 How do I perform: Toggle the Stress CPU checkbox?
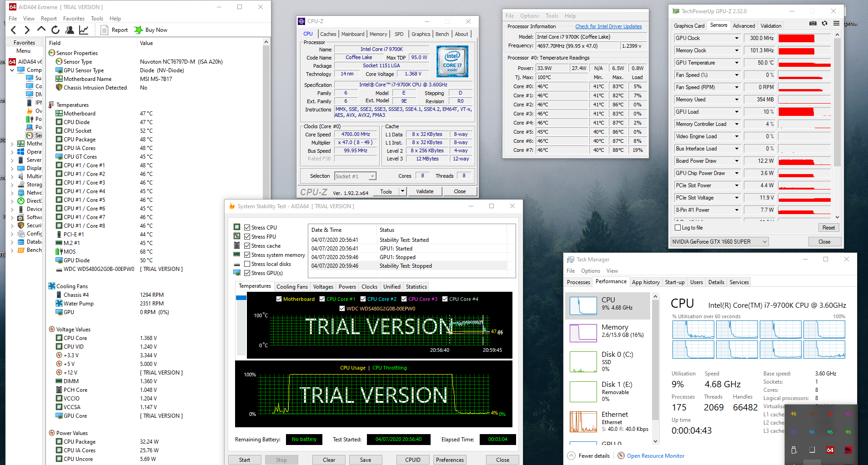point(247,228)
